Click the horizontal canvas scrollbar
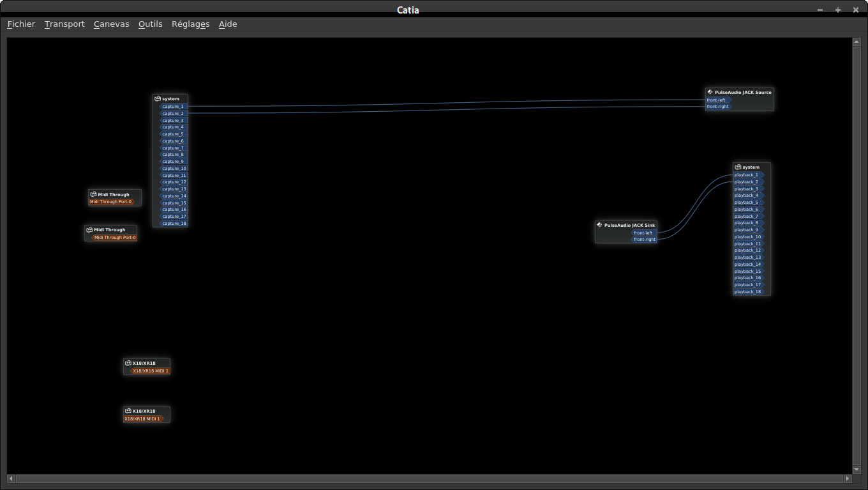This screenshot has height=490, width=868. tap(429, 478)
